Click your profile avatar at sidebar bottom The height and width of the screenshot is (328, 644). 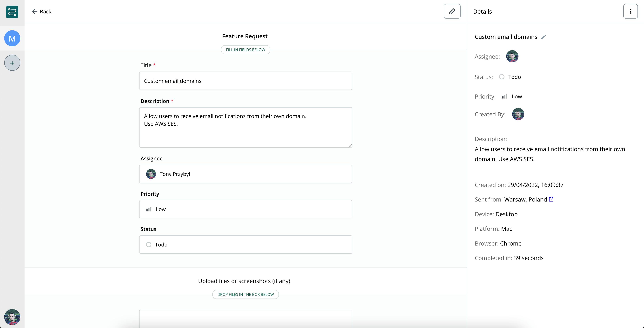[x=12, y=317]
